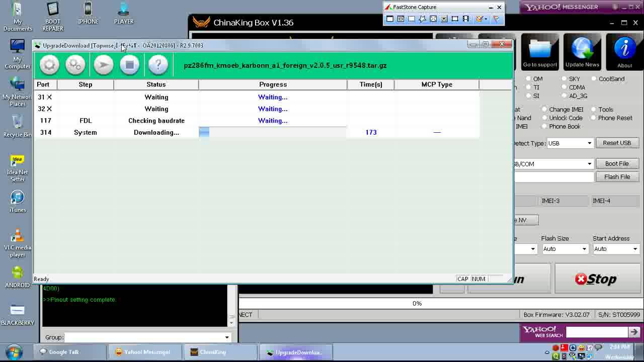This screenshot has width=644, height=362.
Task: Expand the Flash Size Auto dropdown
Action: click(584, 249)
